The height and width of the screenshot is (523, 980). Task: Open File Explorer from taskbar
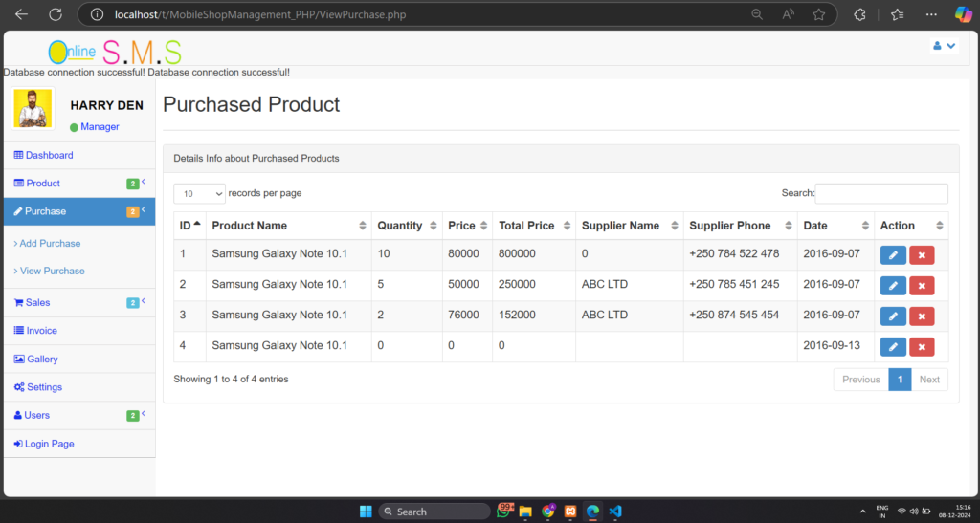tap(525, 512)
